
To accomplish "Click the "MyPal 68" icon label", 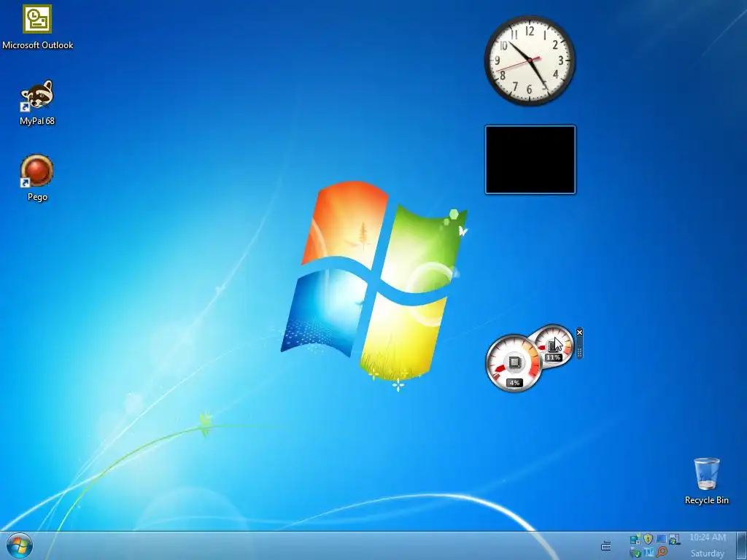I will click(37, 121).
